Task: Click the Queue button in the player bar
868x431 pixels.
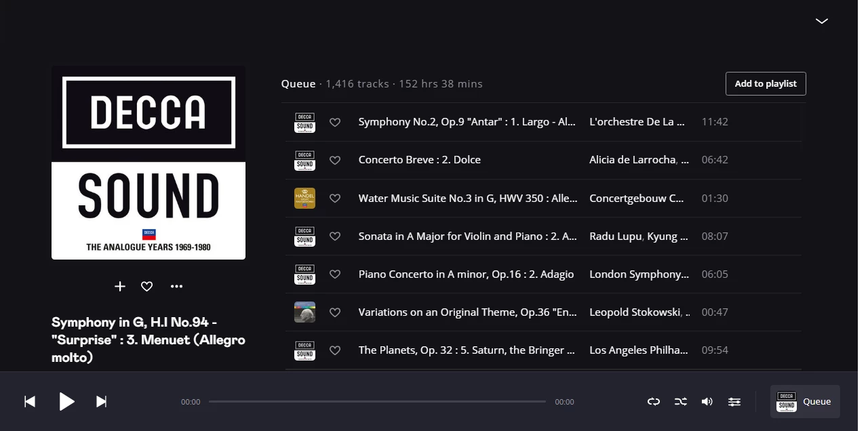Action: (x=805, y=402)
